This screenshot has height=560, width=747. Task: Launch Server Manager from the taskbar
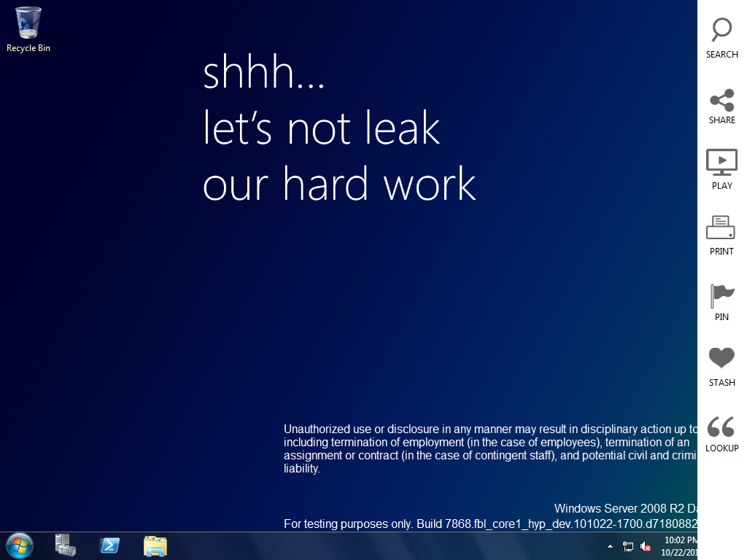pyautogui.click(x=65, y=545)
